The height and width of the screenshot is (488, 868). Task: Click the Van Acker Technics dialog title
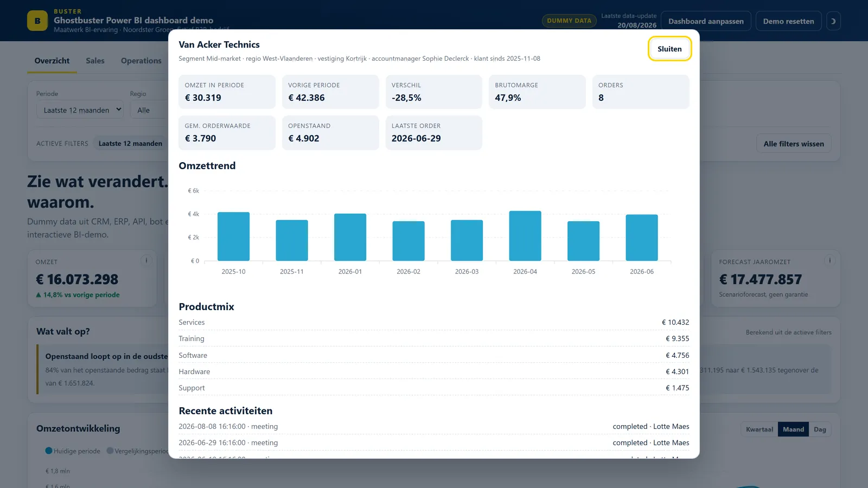point(219,44)
